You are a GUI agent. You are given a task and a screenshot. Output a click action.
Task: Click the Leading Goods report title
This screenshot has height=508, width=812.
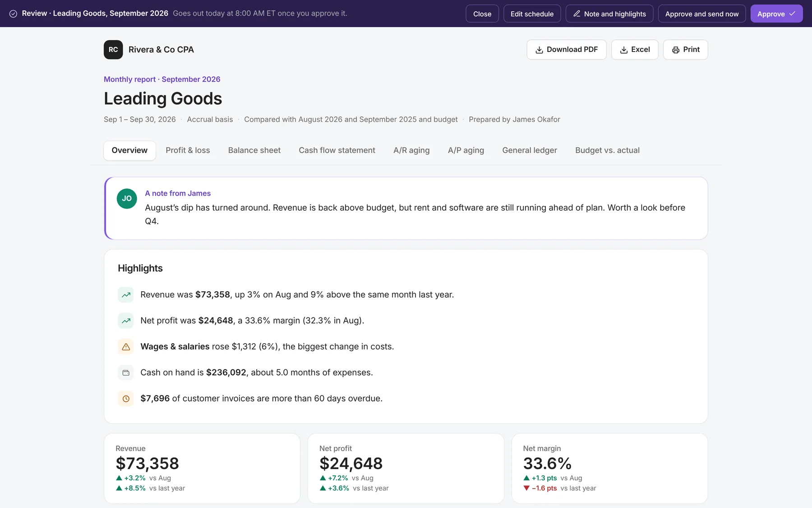163,98
